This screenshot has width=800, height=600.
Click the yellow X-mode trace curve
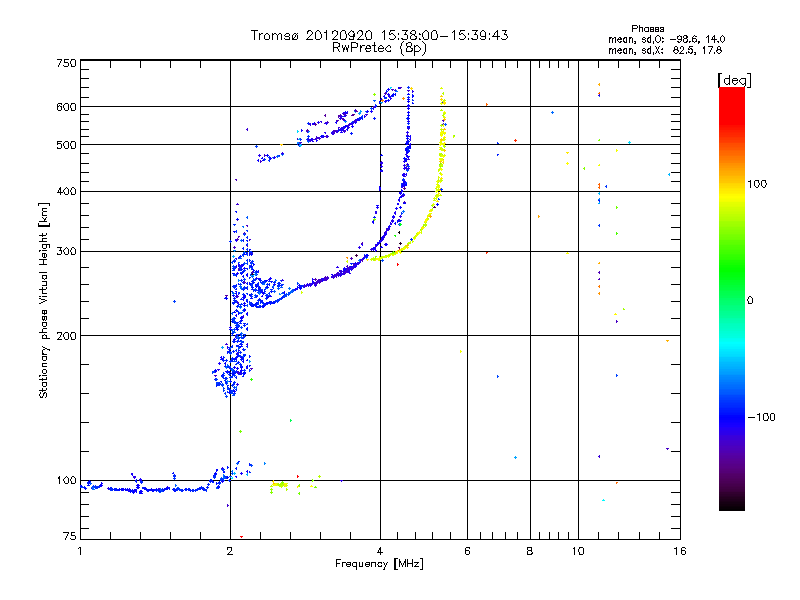pyautogui.click(x=434, y=204)
